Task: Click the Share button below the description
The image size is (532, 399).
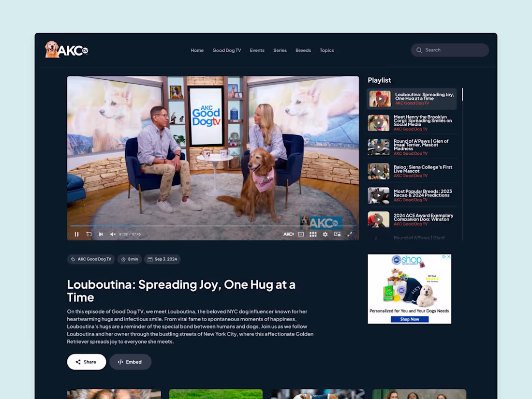Action: 86,362
